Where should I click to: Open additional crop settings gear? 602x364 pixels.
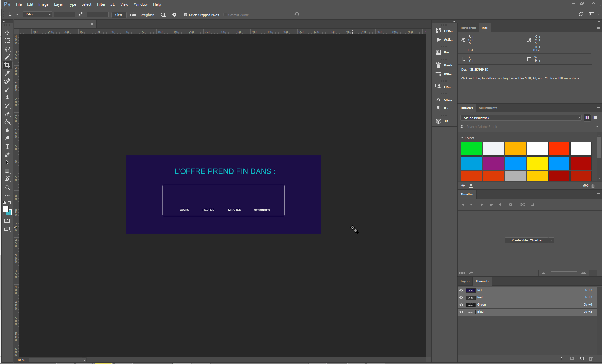(175, 15)
